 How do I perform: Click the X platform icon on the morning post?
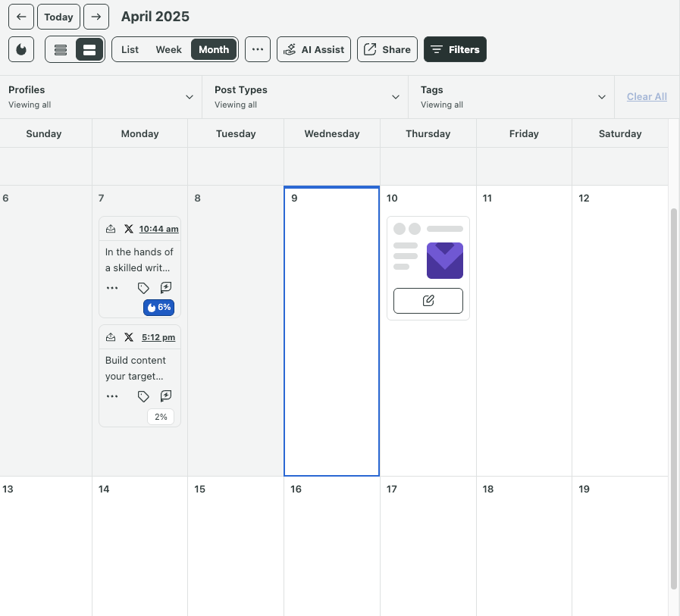(x=128, y=228)
